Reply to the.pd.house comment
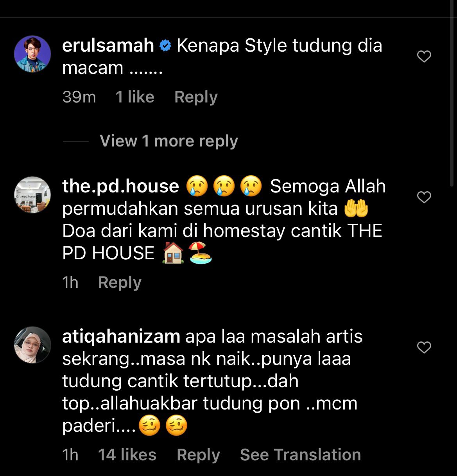The image size is (457, 476). pos(120,282)
